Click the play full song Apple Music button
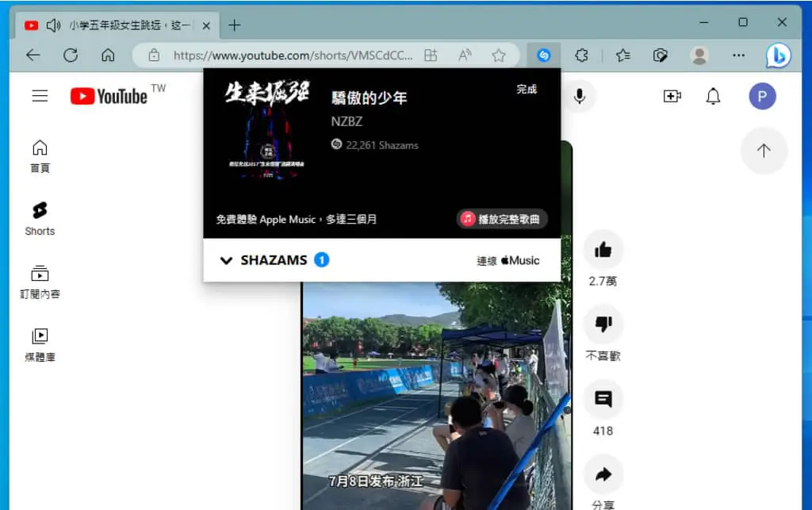This screenshot has width=812, height=510. [502, 219]
